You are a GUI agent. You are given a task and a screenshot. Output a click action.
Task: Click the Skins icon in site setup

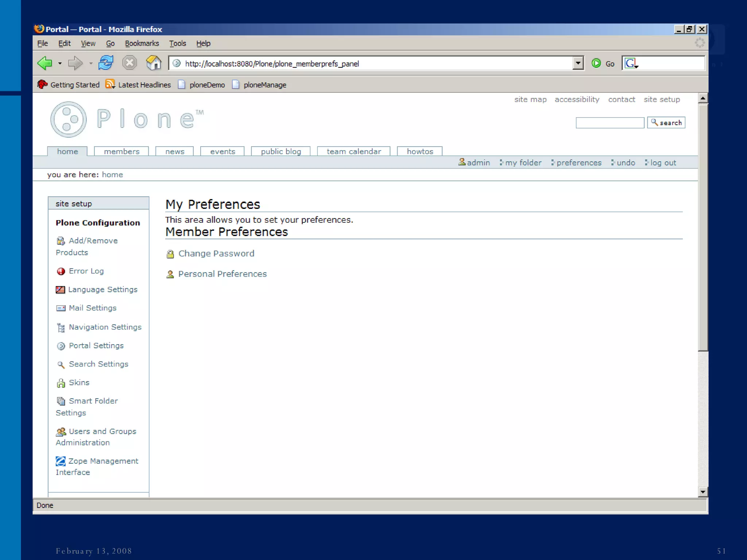(61, 383)
